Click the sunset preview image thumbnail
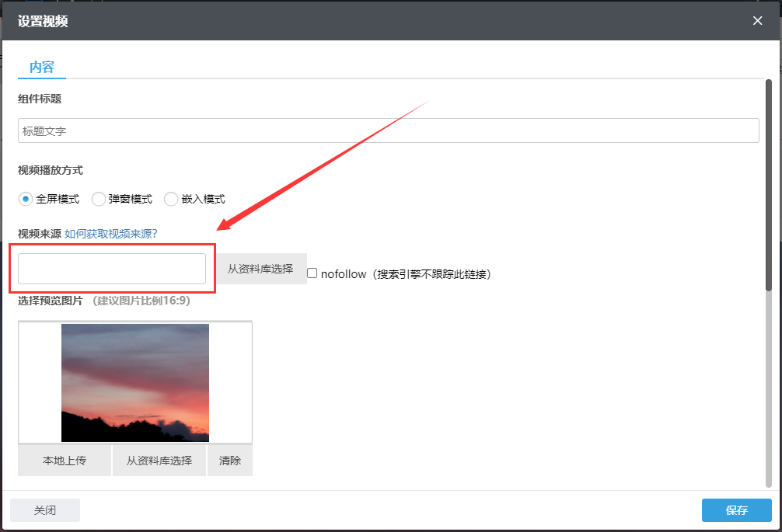The height and width of the screenshot is (532, 782). pyautogui.click(x=135, y=382)
